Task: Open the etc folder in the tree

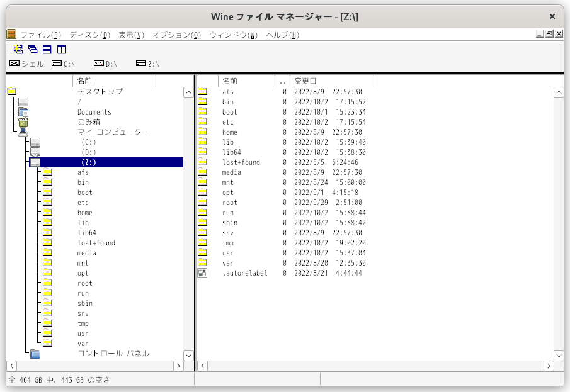Action: click(83, 203)
